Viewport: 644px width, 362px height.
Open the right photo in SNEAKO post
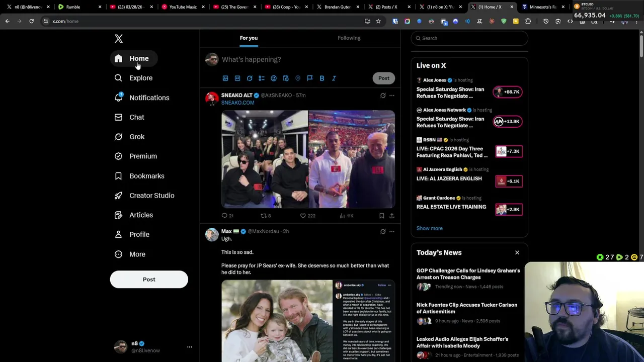point(352,159)
